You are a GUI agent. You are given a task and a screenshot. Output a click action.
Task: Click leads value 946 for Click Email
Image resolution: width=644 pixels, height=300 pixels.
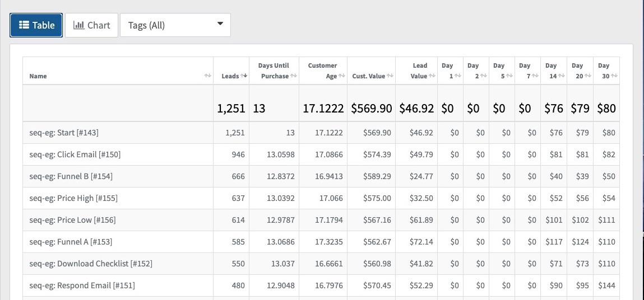tap(238, 154)
